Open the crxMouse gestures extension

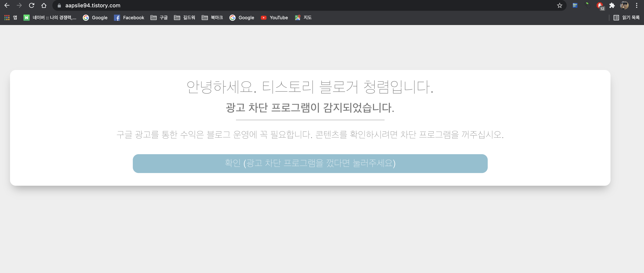[x=587, y=6]
